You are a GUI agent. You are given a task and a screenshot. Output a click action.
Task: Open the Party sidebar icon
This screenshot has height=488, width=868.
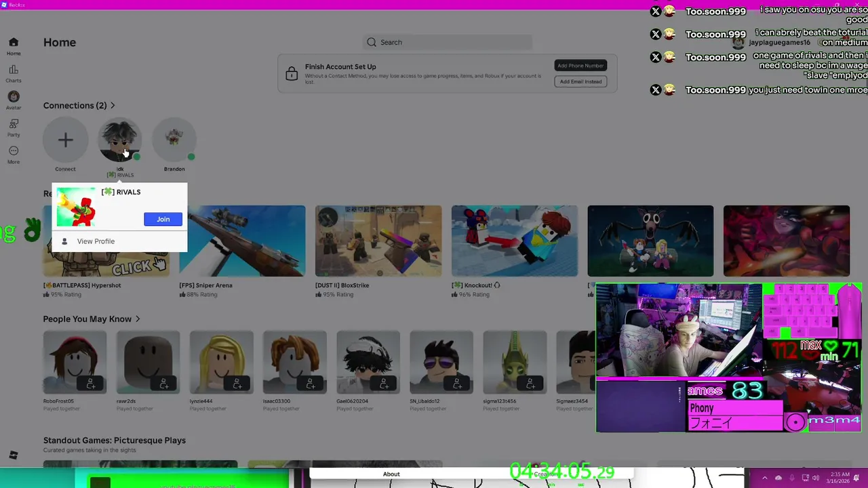pos(14,124)
